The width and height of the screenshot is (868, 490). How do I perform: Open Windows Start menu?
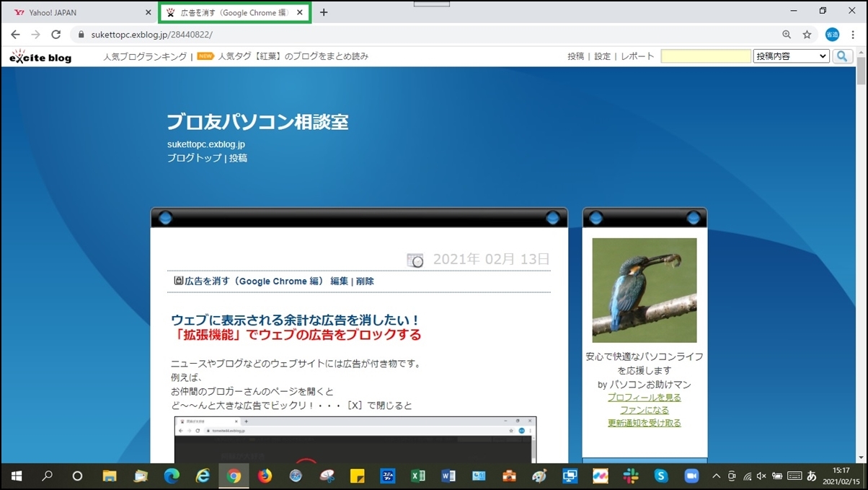[16, 476]
